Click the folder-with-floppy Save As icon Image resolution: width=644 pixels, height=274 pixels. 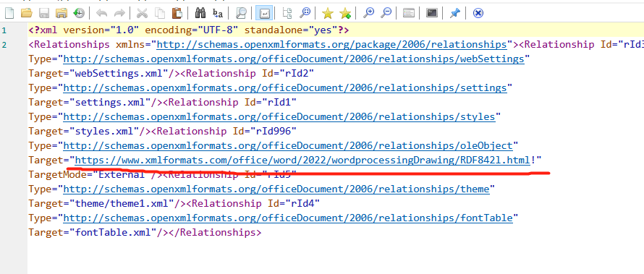coord(62,13)
